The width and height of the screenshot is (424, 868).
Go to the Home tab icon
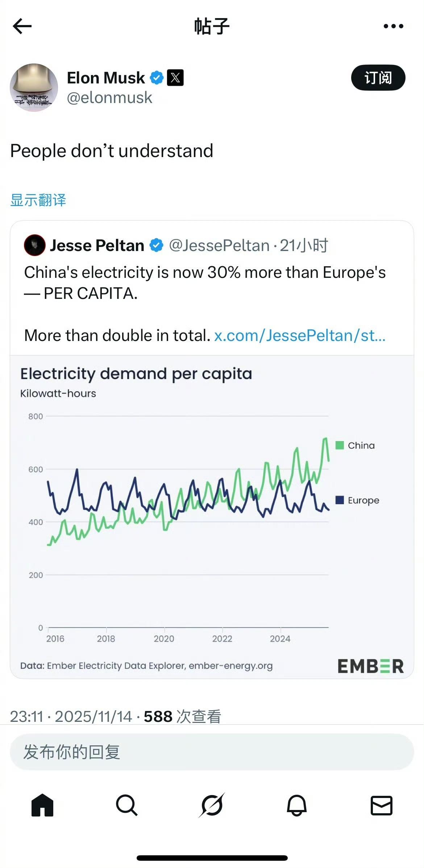point(42,805)
